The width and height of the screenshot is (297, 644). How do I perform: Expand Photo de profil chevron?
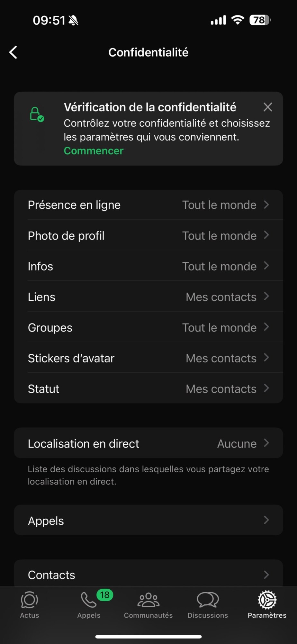[x=266, y=235]
